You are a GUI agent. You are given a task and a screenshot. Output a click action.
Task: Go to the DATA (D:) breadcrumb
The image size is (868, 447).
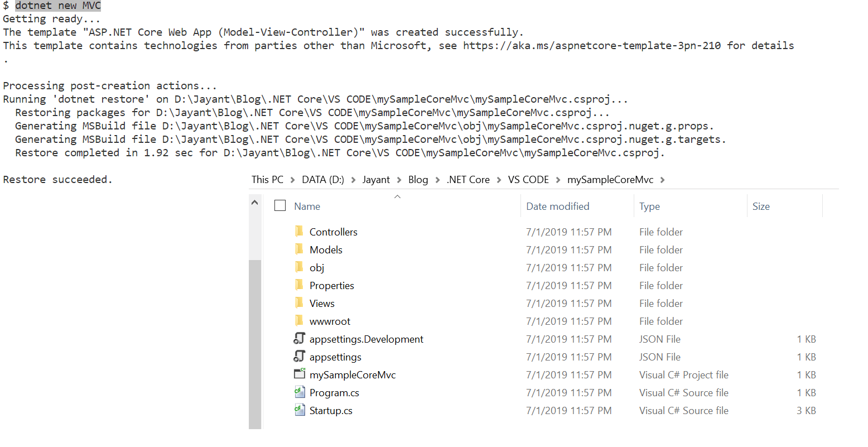point(323,180)
